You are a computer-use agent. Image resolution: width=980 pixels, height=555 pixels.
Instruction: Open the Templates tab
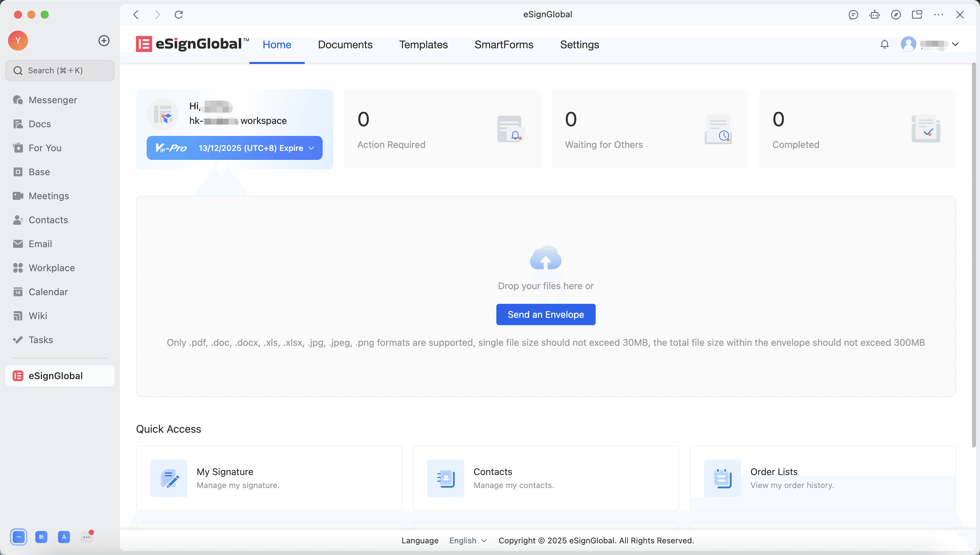coord(423,45)
